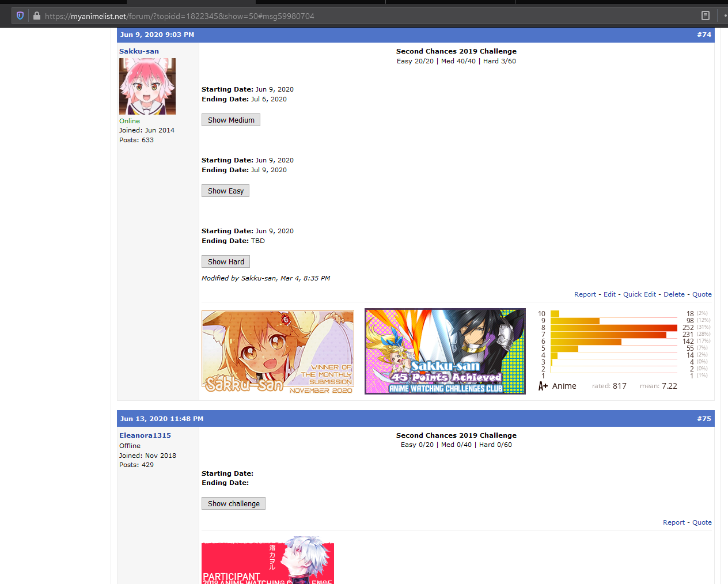Click 'Second Chances 2019 Challenge' heading in post #74
The width and height of the screenshot is (728, 584).
(x=456, y=51)
